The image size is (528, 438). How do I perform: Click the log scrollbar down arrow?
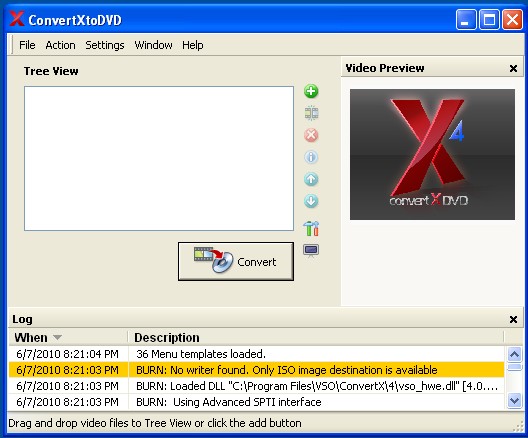tap(514, 401)
